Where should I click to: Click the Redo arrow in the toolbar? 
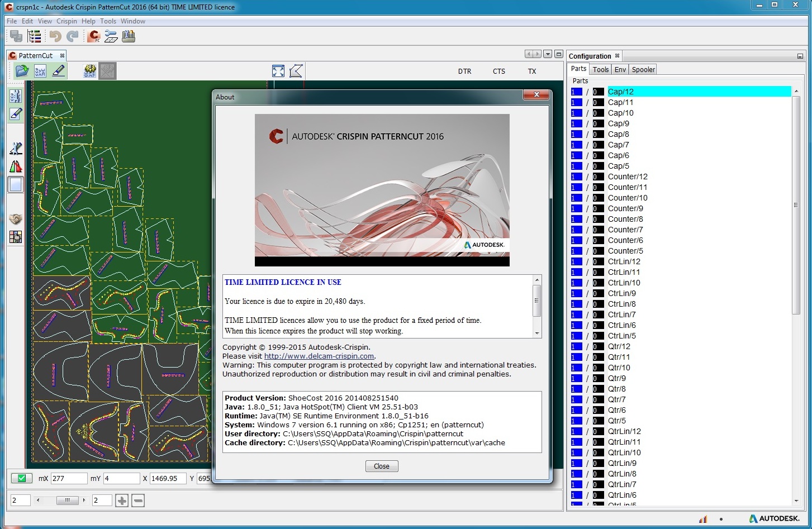(73, 36)
